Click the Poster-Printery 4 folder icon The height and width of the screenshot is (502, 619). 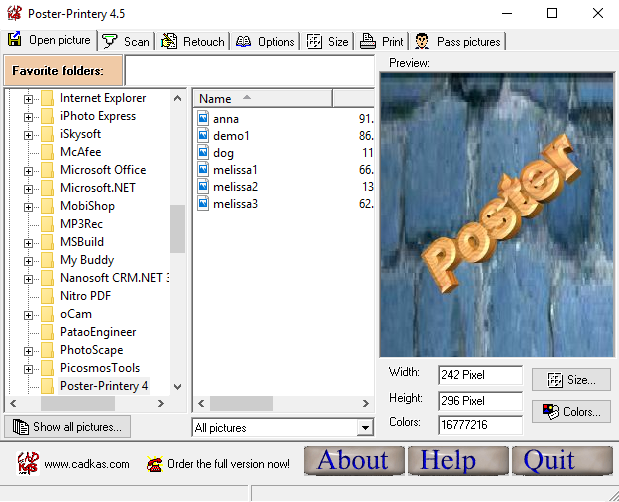[47, 386]
